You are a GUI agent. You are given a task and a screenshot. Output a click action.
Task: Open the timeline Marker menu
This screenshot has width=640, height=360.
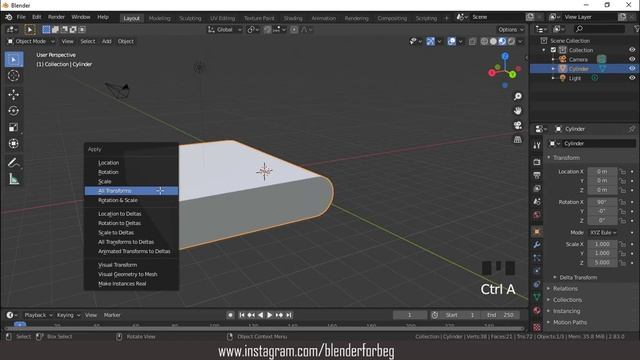[x=112, y=315]
